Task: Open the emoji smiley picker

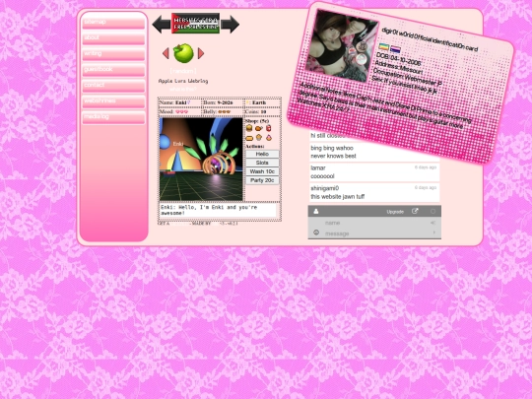Action: point(316,233)
